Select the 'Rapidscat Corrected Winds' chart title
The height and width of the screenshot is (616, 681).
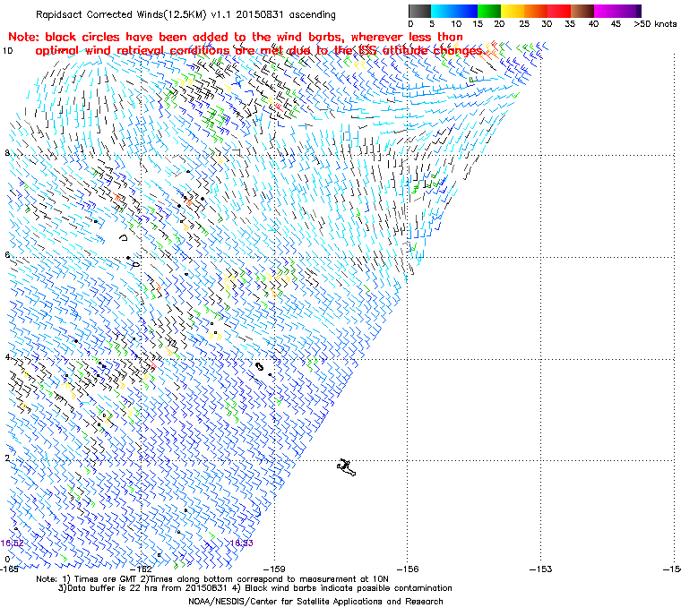coord(185,14)
